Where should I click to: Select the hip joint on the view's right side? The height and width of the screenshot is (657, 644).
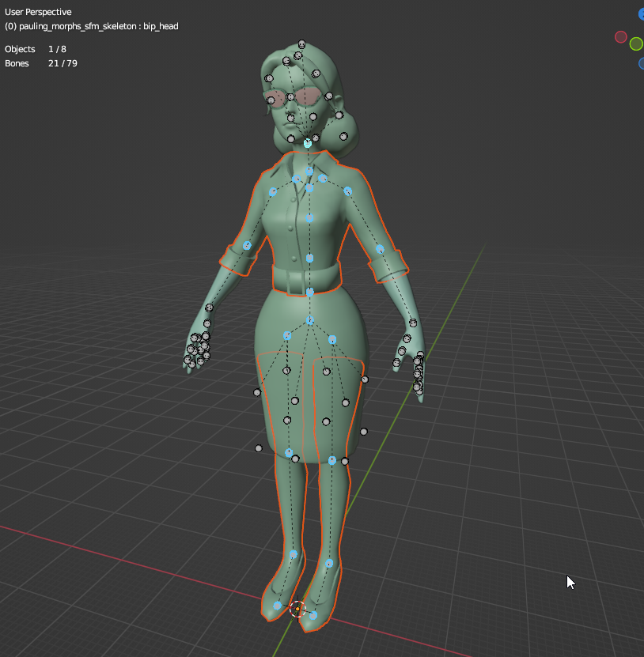click(x=332, y=339)
